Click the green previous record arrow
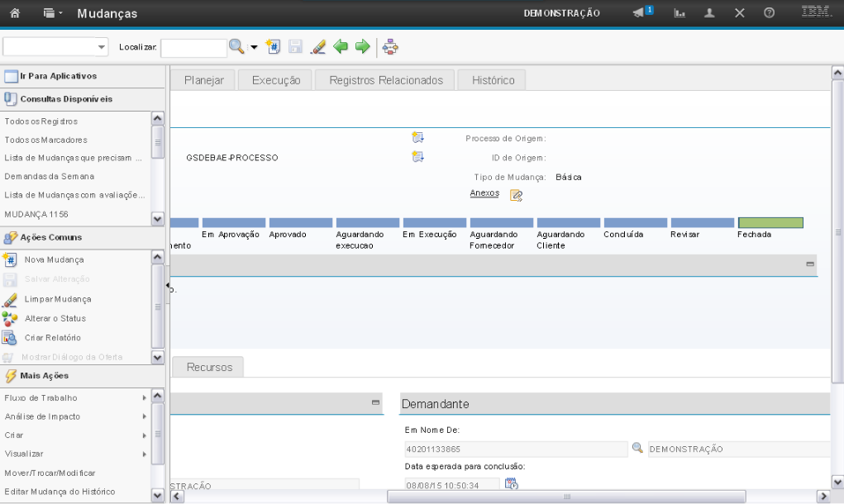 pyautogui.click(x=341, y=47)
